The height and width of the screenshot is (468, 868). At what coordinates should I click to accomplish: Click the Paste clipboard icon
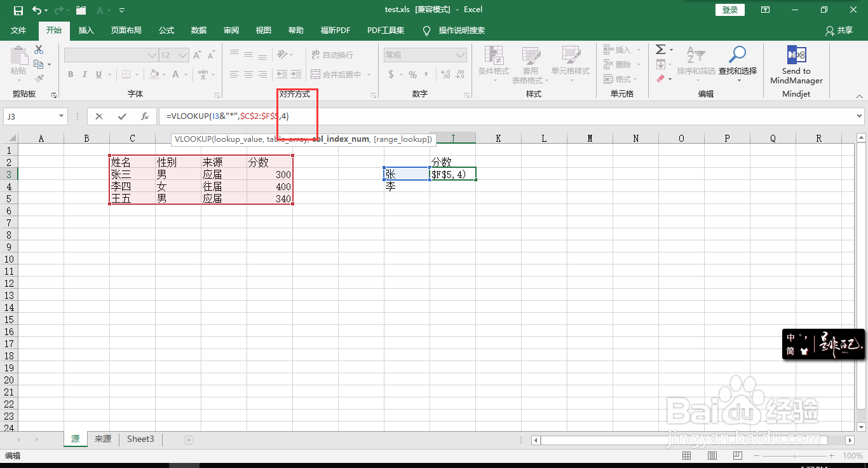pyautogui.click(x=18, y=56)
